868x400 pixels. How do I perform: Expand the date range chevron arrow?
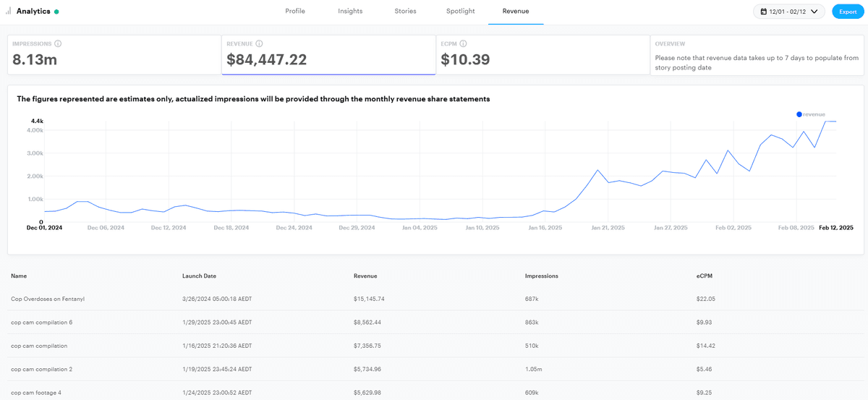coord(814,12)
